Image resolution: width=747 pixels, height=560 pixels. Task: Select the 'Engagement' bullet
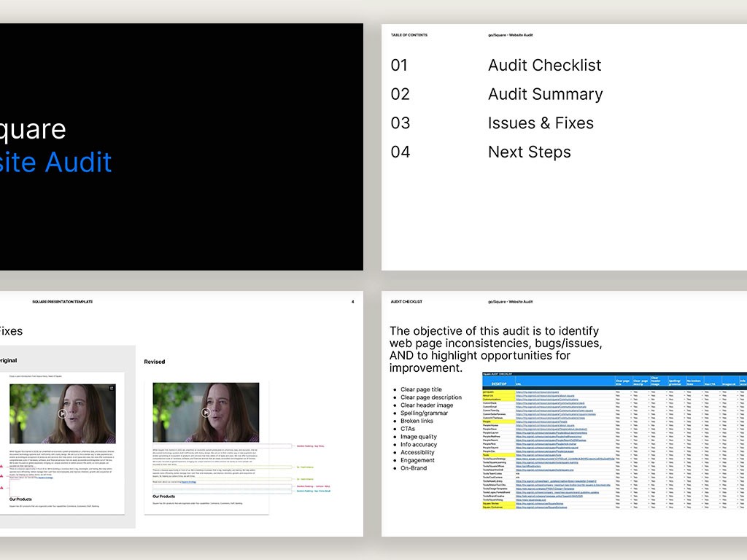(417, 461)
